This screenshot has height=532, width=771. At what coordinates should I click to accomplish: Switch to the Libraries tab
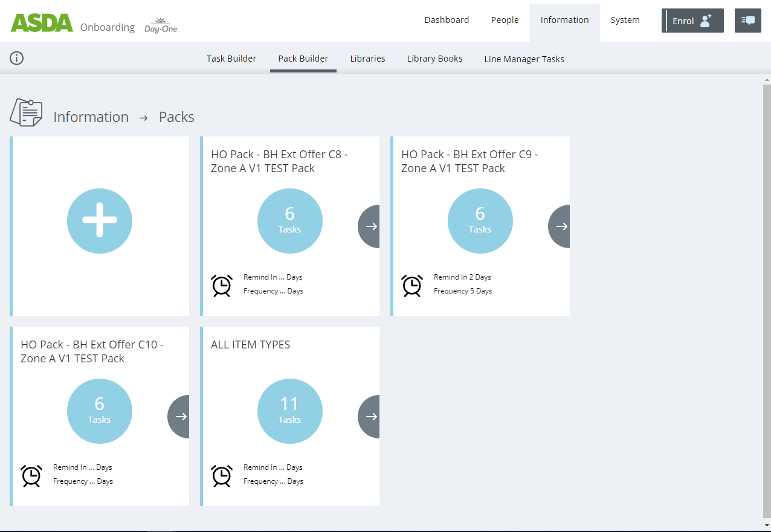[x=367, y=59]
